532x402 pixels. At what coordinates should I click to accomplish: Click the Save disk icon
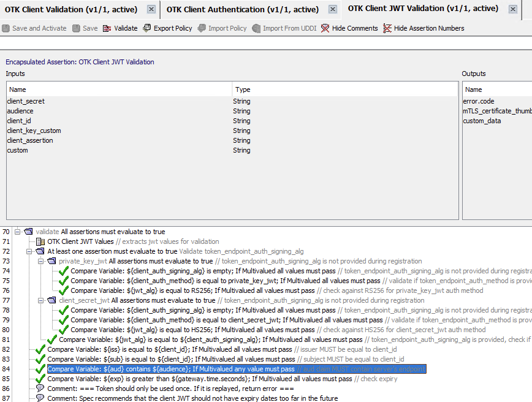pos(77,29)
